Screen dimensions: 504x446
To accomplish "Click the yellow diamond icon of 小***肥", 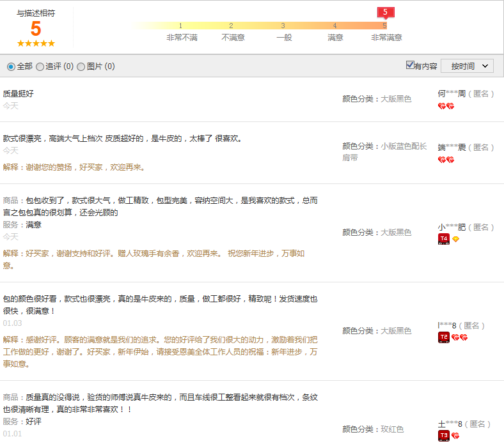I will (455, 239).
